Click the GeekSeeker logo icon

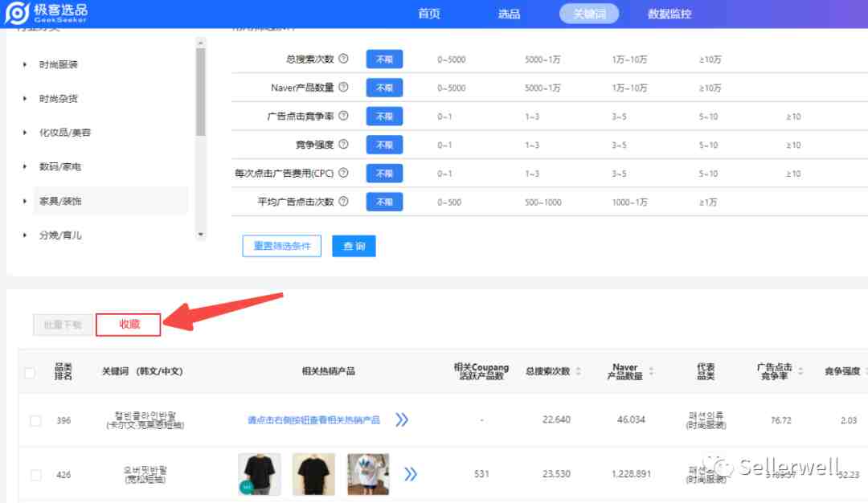[x=17, y=13]
